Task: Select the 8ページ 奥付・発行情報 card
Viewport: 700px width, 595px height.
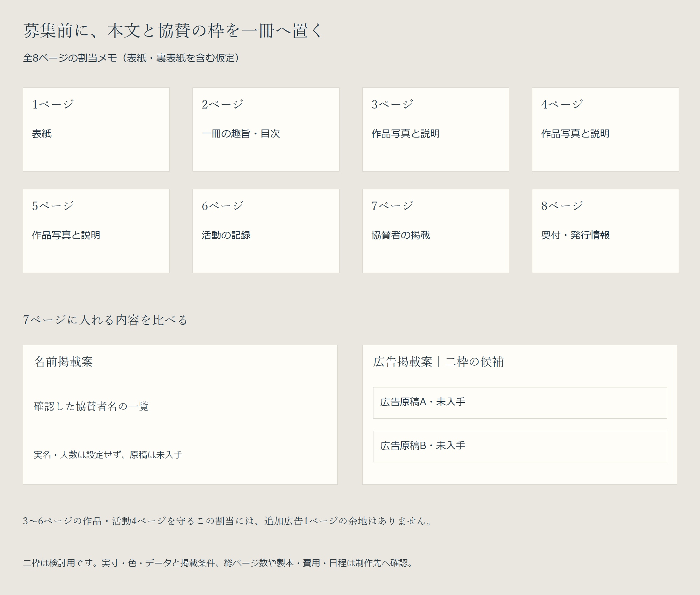Action: coord(605,231)
